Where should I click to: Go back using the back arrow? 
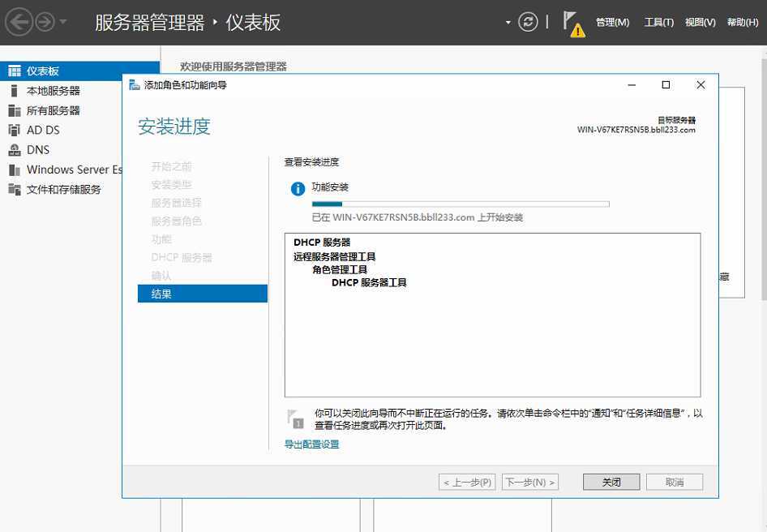point(19,22)
